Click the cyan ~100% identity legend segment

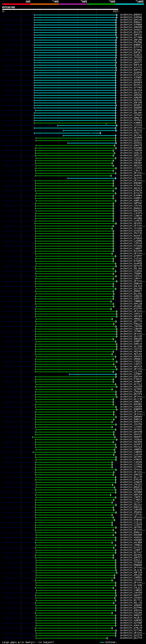(x=130, y=4)
